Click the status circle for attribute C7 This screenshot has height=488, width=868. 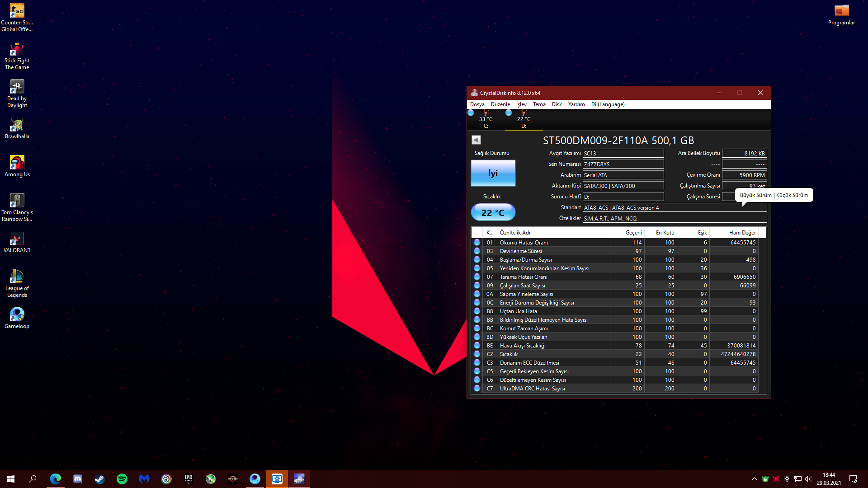point(477,389)
